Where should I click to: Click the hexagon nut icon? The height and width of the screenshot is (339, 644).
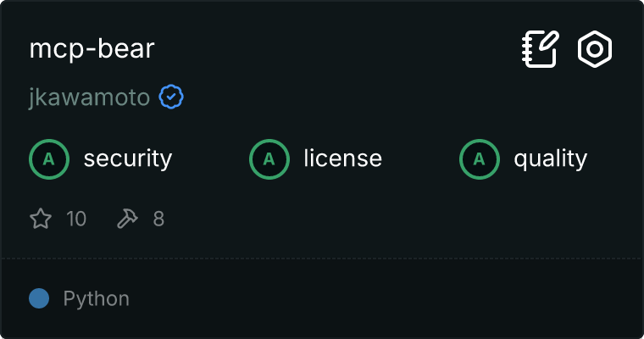[x=595, y=49]
